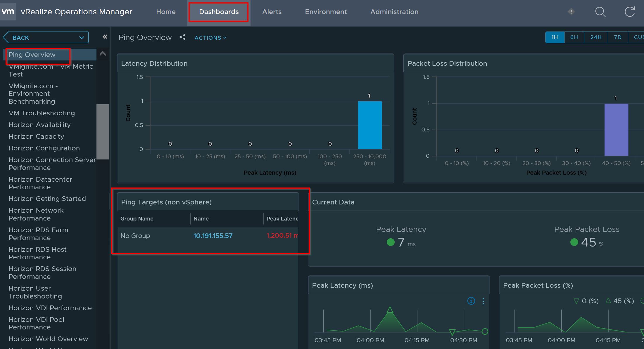Image resolution: width=644 pixels, height=349 pixels.
Task: Click the alert notification diamond icon
Action: click(571, 12)
